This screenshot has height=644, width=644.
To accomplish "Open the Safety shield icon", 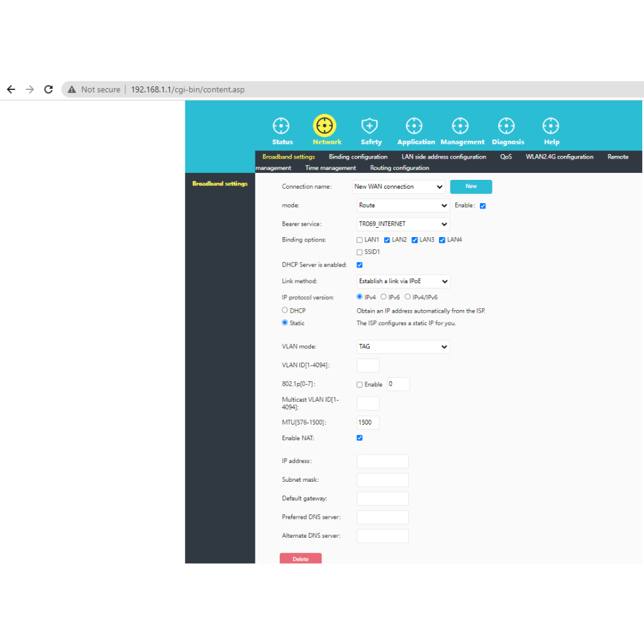I will [x=369, y=126].
